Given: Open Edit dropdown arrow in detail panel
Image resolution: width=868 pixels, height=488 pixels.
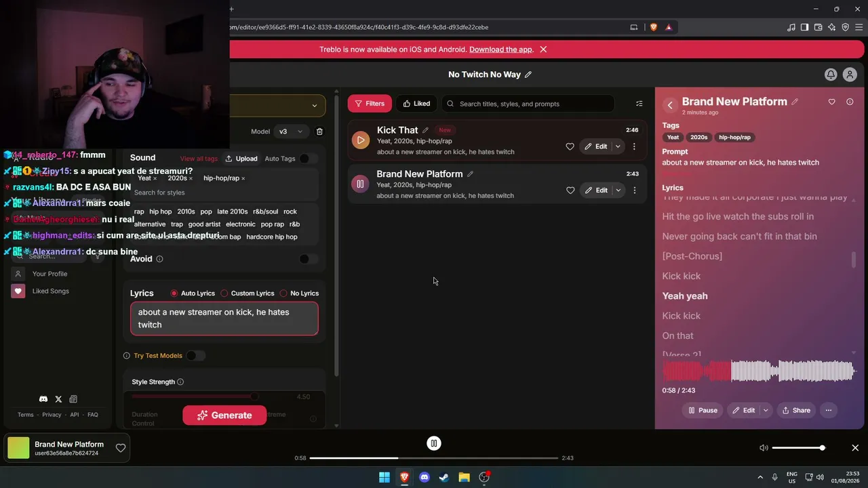Looking at the screenshot, I should coord(766,410).
